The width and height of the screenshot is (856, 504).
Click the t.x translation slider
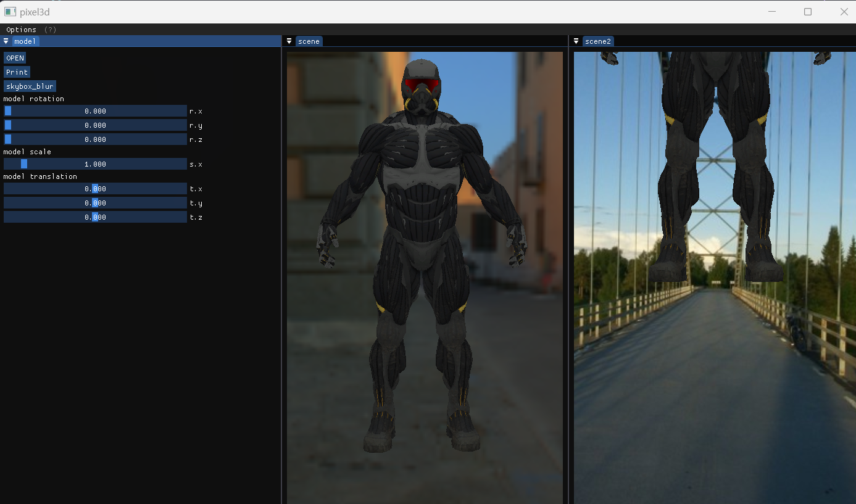click(x=95, y=189)
